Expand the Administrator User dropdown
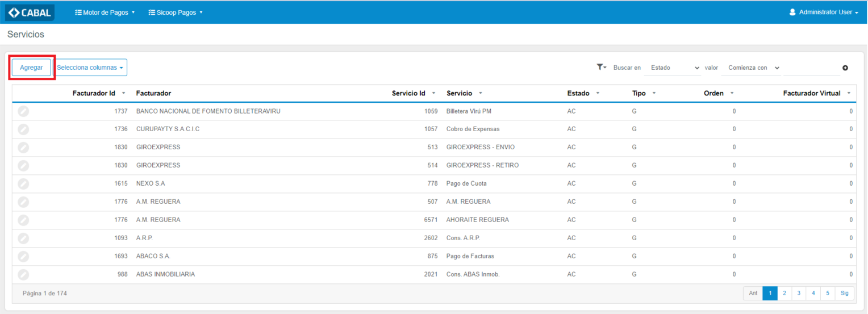This screenshot has width=868, height=314. (x=824, y=12)
